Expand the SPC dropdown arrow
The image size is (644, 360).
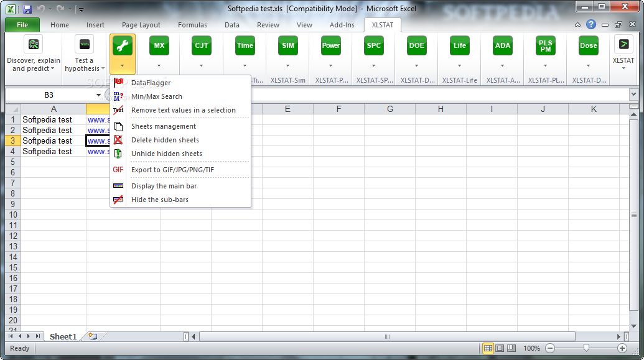coord(374,66)
